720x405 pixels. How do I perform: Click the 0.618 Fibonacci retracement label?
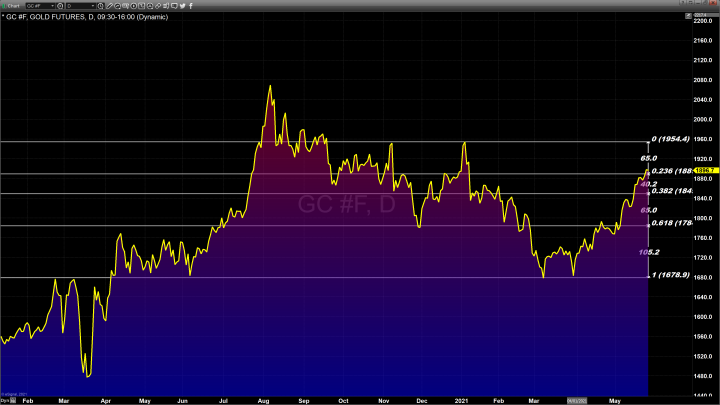671,223
